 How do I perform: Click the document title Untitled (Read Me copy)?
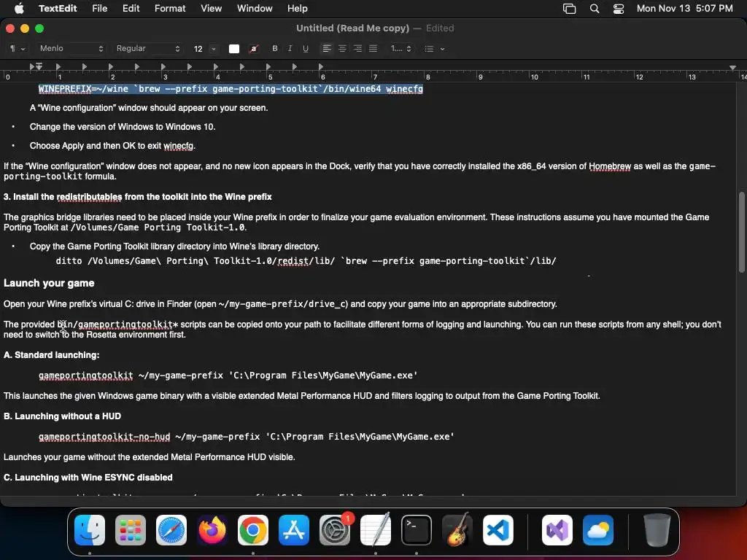coord(352,28)
